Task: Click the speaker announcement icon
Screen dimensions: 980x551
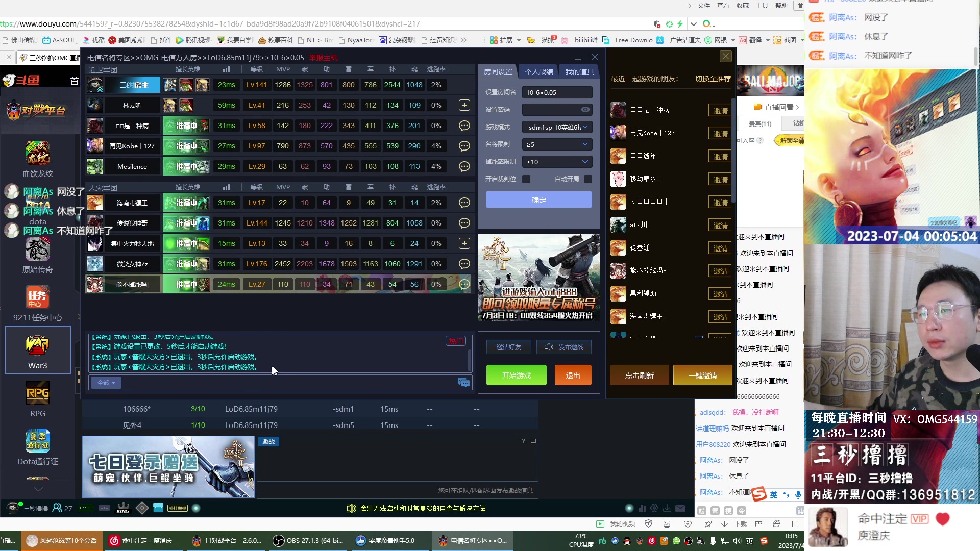Action: tap(351, 508)
